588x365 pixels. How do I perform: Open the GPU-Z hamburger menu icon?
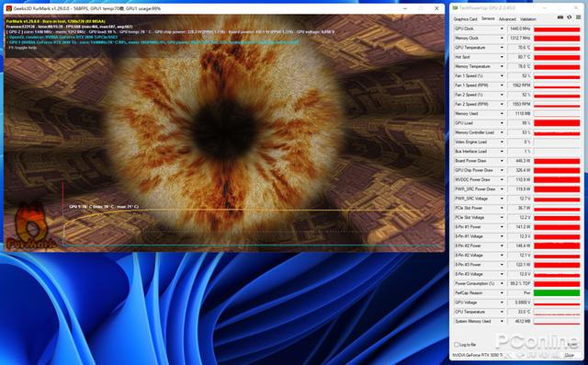click(578, 17)
